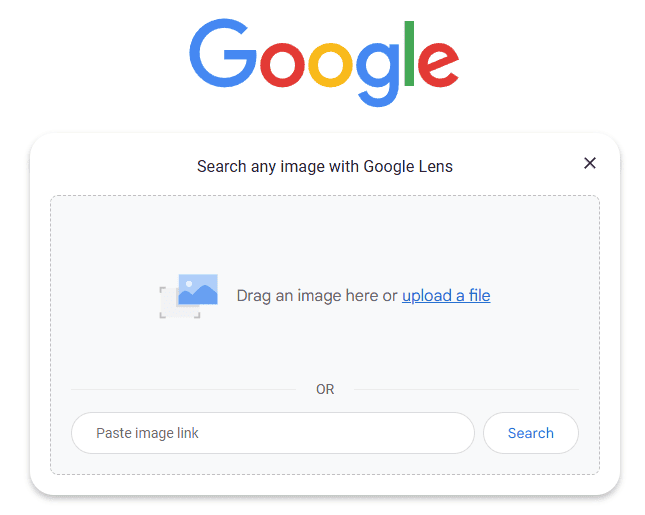The width and height of the screenshot is (645, 515).
Task: Click the first red o in logo
Action: tap(282, 65)
